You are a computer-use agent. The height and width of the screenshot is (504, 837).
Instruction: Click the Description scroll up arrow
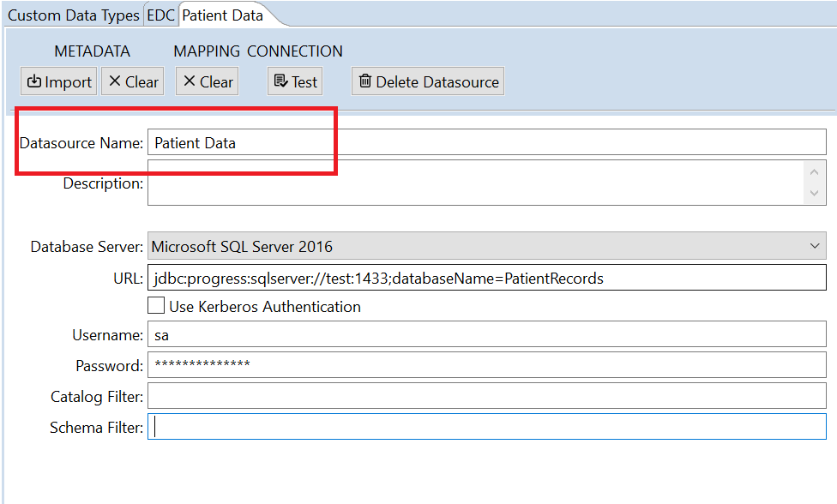(814, 172)
